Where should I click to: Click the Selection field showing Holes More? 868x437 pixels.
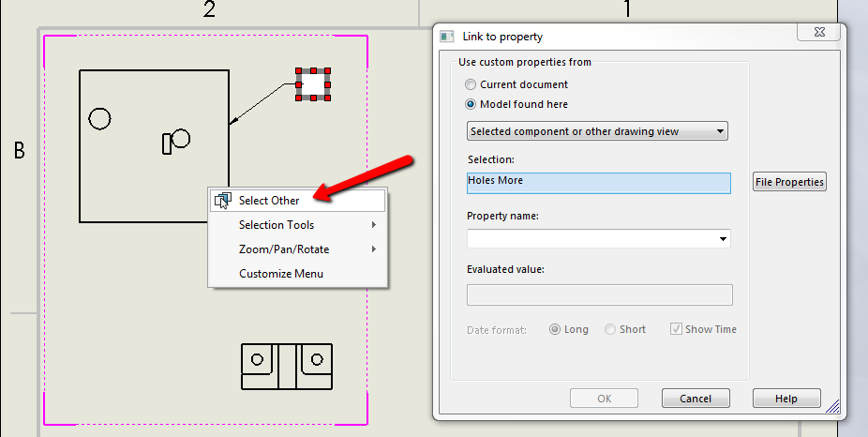pyautogui.click(x=599, y=183)
